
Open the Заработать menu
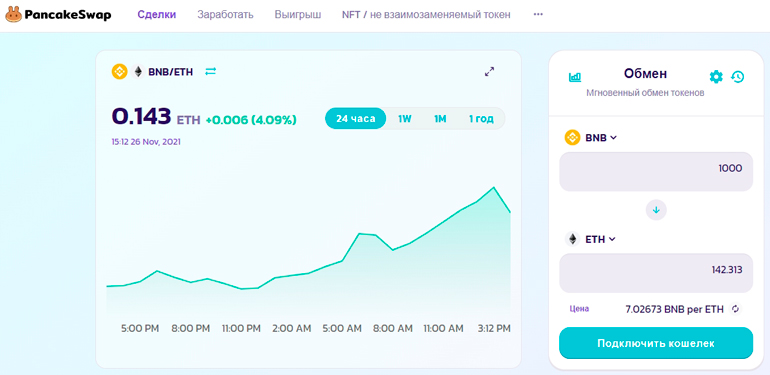pyautogui.click(x=225, y=15)
